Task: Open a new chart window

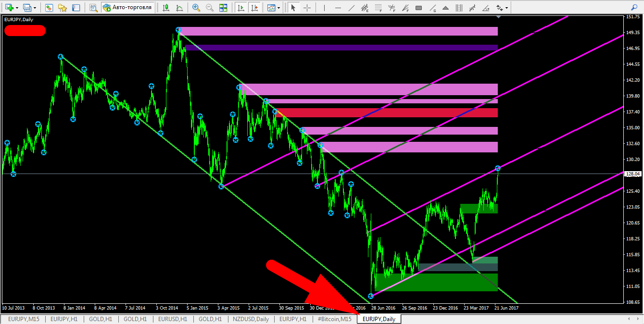Action: click(9, 8)
